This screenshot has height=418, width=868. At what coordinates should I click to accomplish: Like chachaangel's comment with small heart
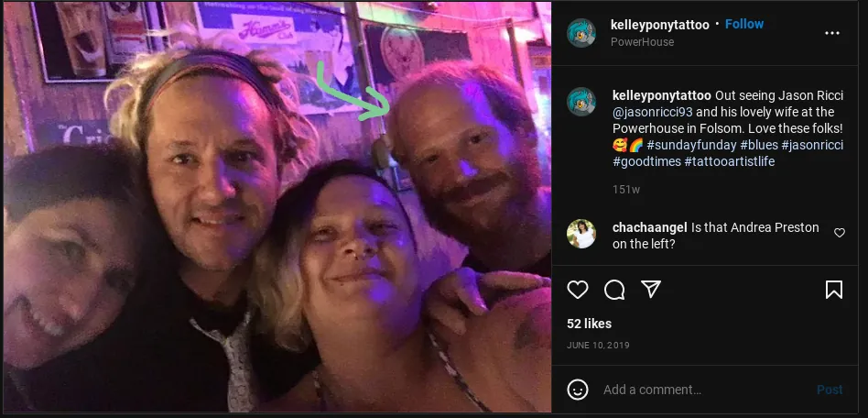tap(840, 233)
